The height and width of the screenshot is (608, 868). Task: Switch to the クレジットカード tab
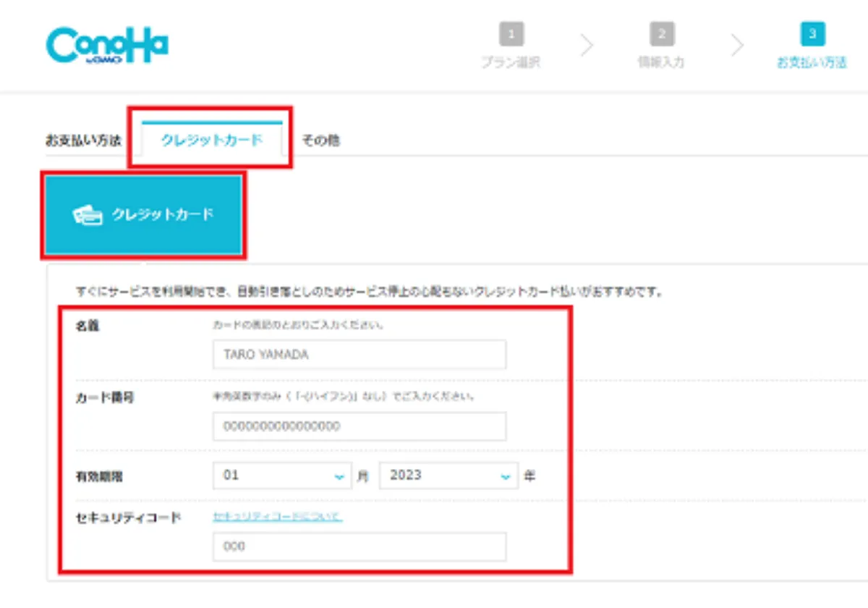[x=211, y=140]
